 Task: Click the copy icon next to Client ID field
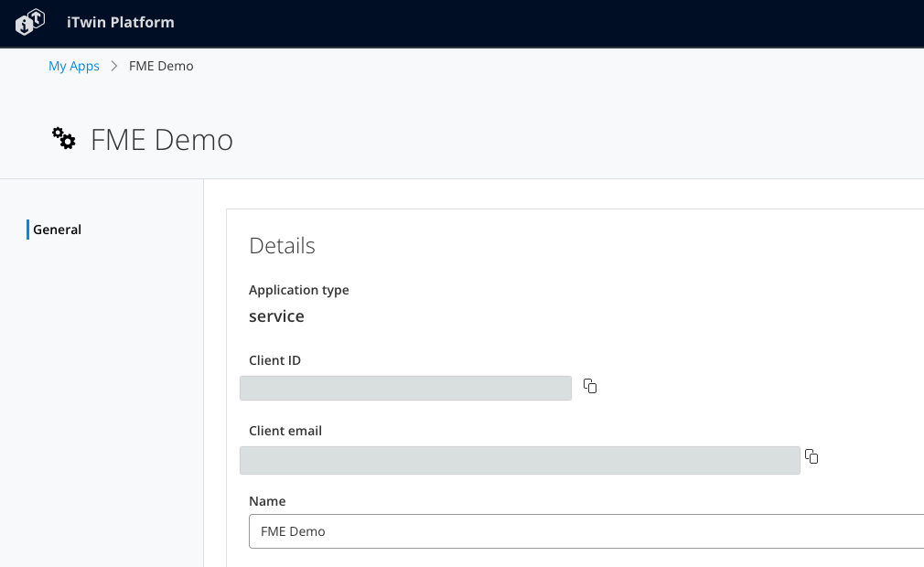click(x=589, y=386)
